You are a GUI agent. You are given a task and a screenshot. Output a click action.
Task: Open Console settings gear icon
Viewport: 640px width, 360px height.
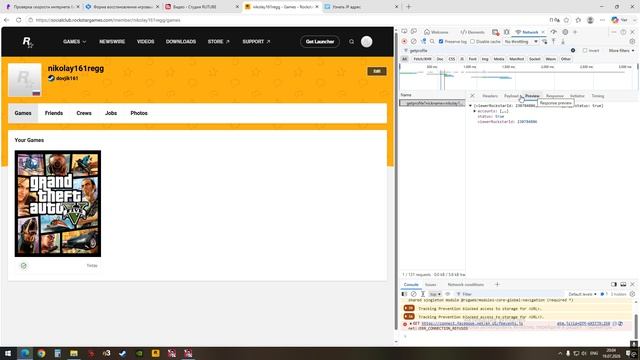tap(632, 294)
